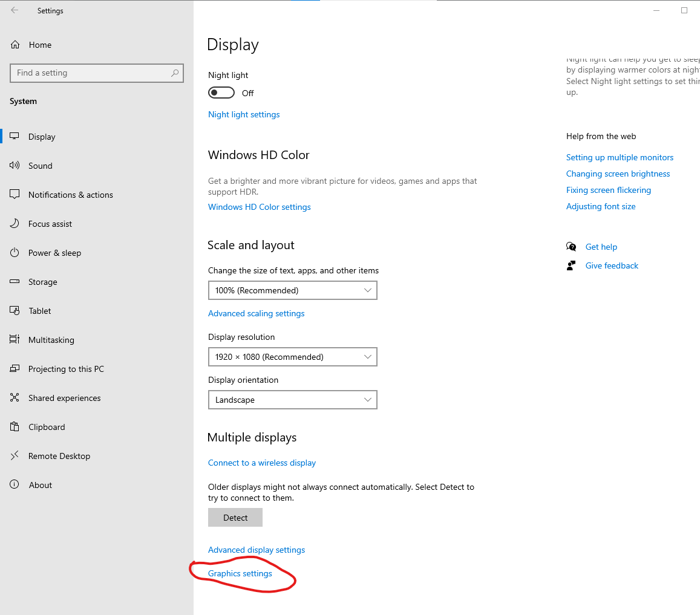This screenshot has height=615, width=700.
Task: Go to the Multitasking settings page
Action: [51, 340]
